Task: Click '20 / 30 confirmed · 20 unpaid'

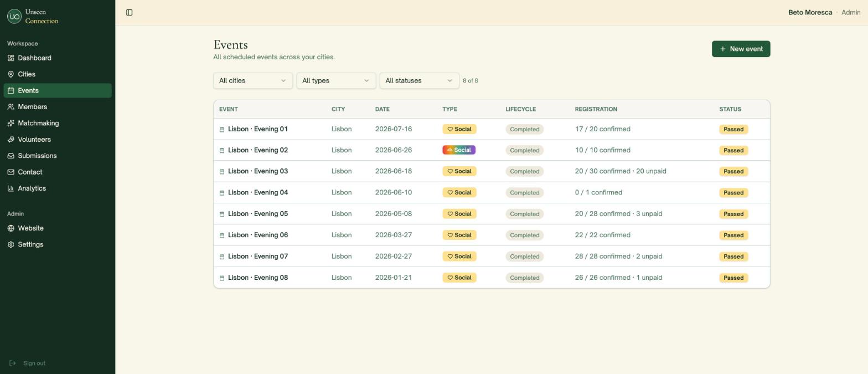Action: 621,171
